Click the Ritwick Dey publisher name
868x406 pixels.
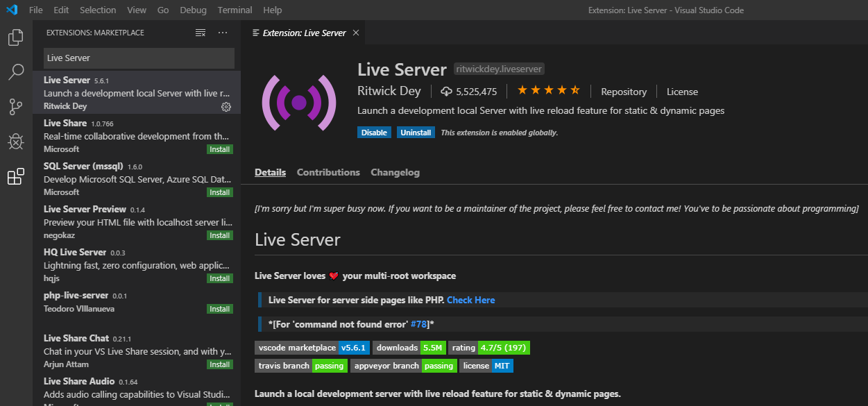point(389,91)
